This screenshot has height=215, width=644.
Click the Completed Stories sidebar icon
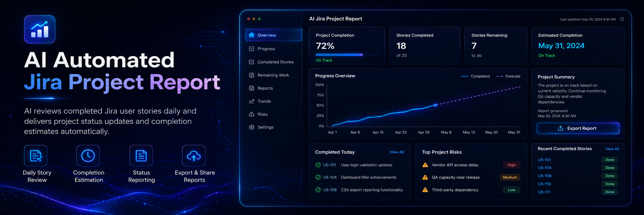pos(252,62)
